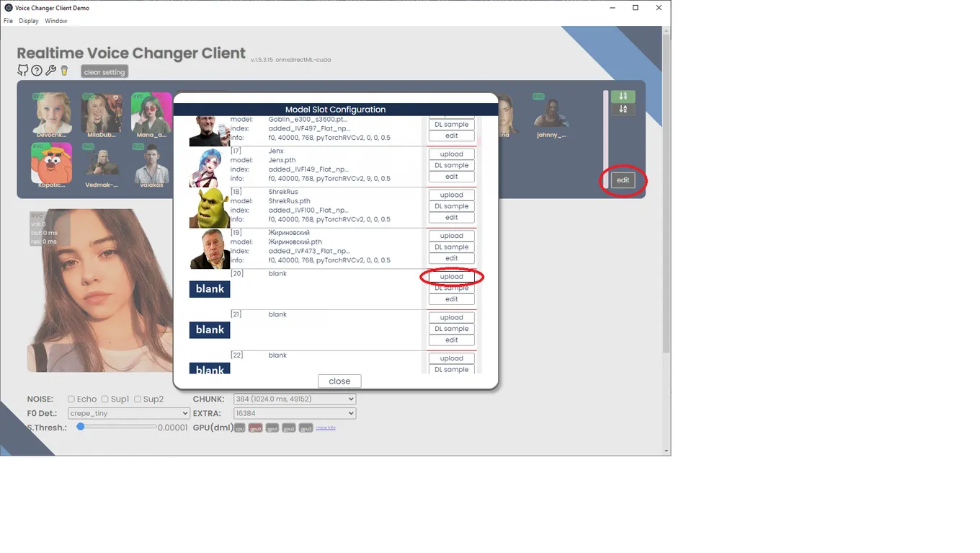Click upload for blank slot 20

click(452, 277)
